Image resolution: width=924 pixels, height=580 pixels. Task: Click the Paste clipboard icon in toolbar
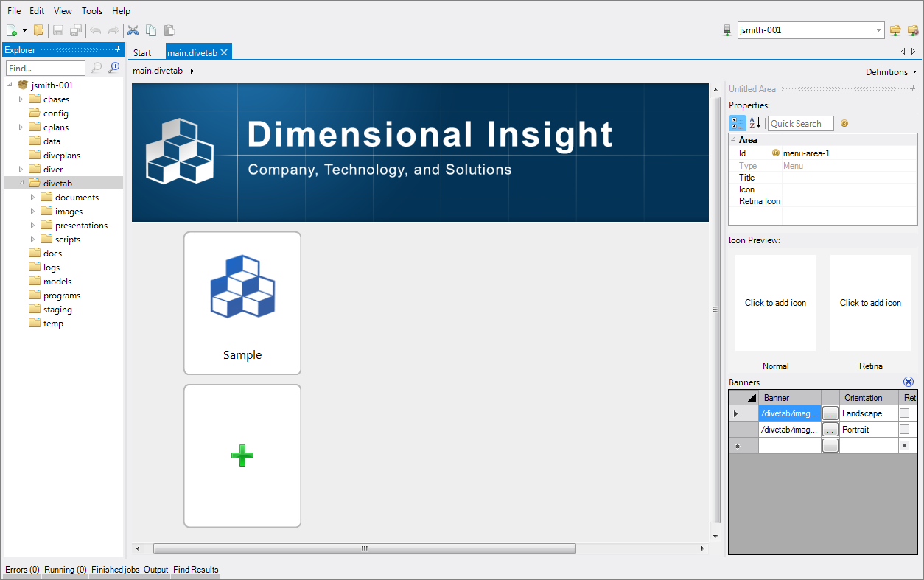[x=169, y=30]
